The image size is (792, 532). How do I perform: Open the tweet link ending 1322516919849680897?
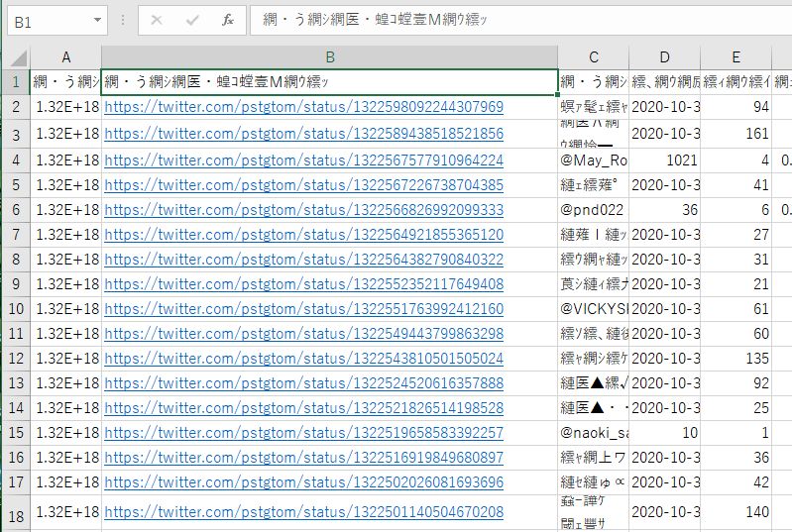point(304,458)
